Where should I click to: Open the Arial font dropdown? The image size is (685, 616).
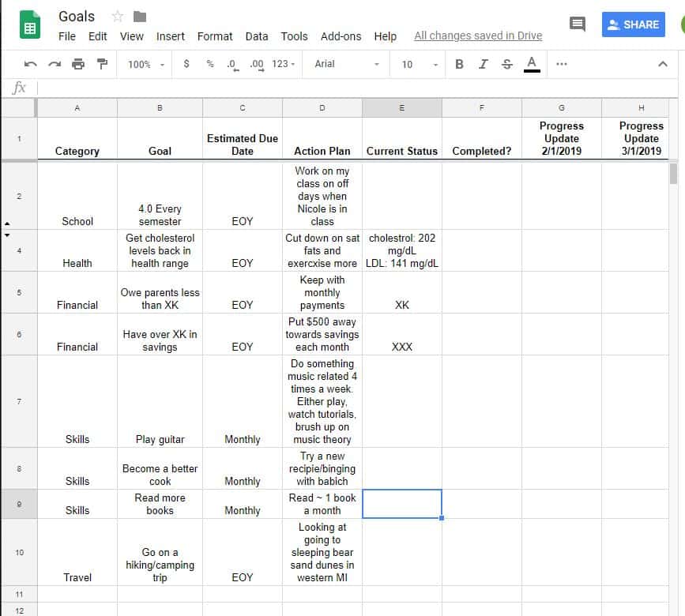coord(346,64)
